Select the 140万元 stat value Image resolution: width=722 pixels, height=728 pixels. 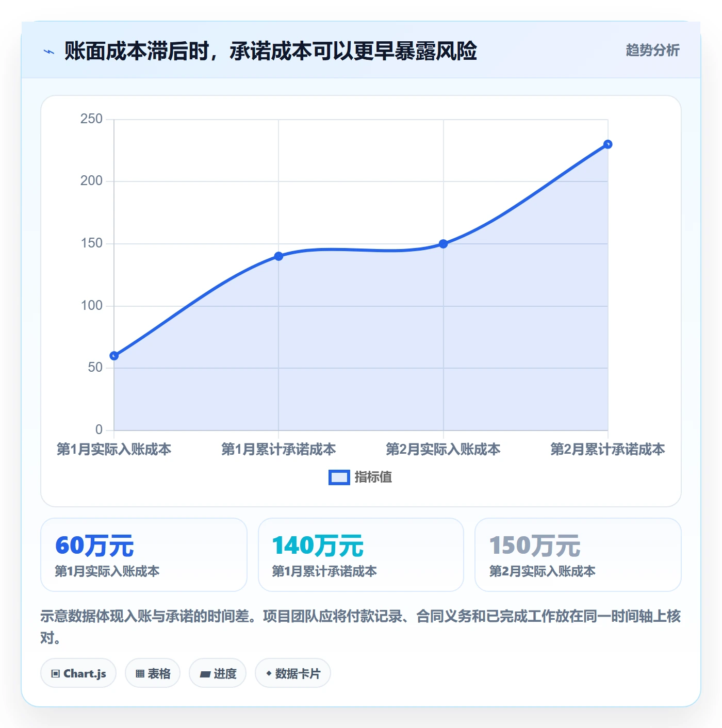coord(318,545)
